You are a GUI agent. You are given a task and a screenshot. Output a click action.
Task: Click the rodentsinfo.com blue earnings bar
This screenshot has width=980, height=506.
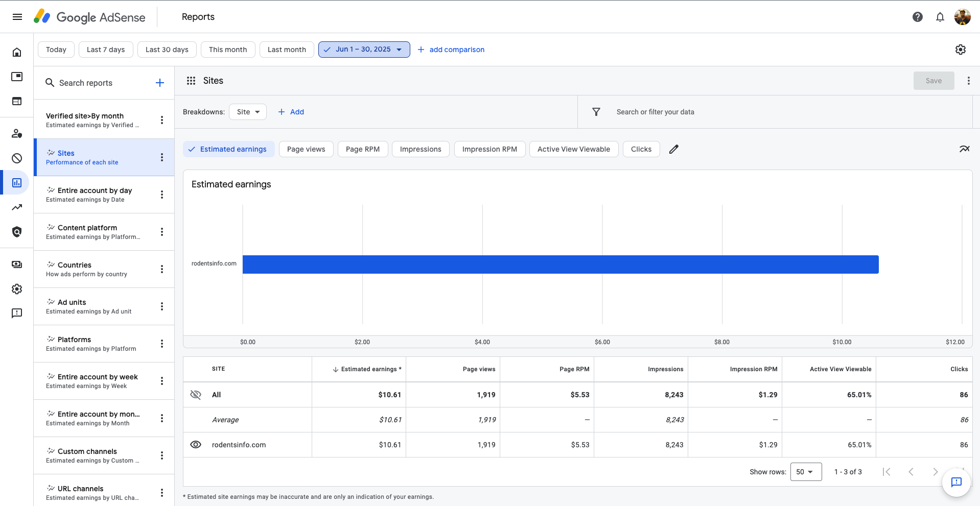[x=561, y=264]
